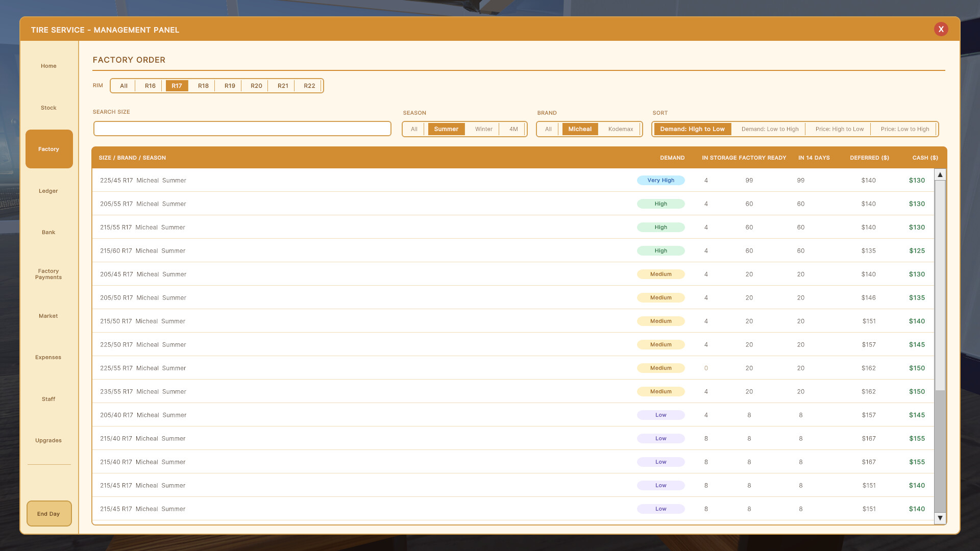
Task: Set season filter to 4M
Action: 513,129
